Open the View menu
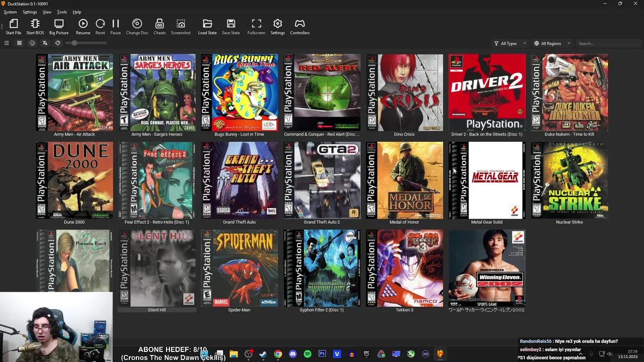 coord(47,12)
